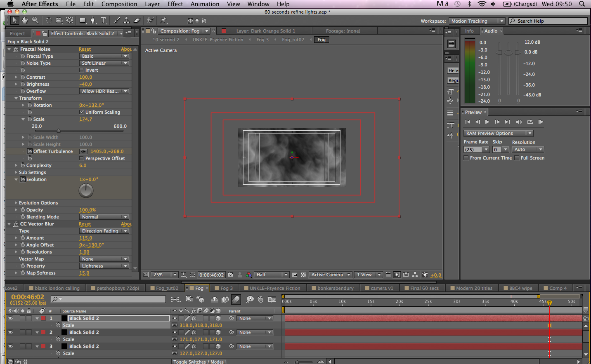The width and height of the screenshot is (591, 364).
Task: Toggle the Invert checkbox in Fractal Noise
Action: point(81,70)
